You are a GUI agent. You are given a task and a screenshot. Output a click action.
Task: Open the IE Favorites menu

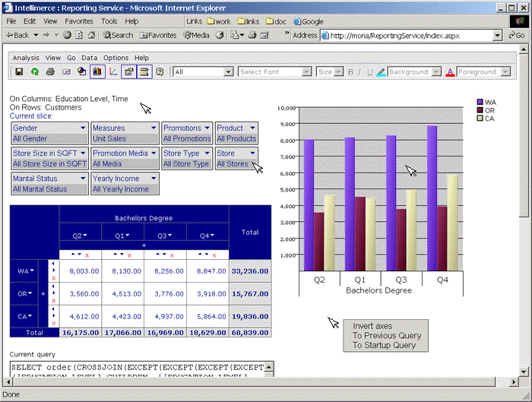79,21
